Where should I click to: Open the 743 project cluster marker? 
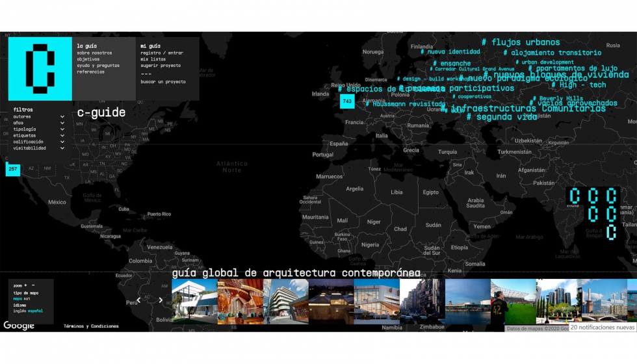point(347,101)
